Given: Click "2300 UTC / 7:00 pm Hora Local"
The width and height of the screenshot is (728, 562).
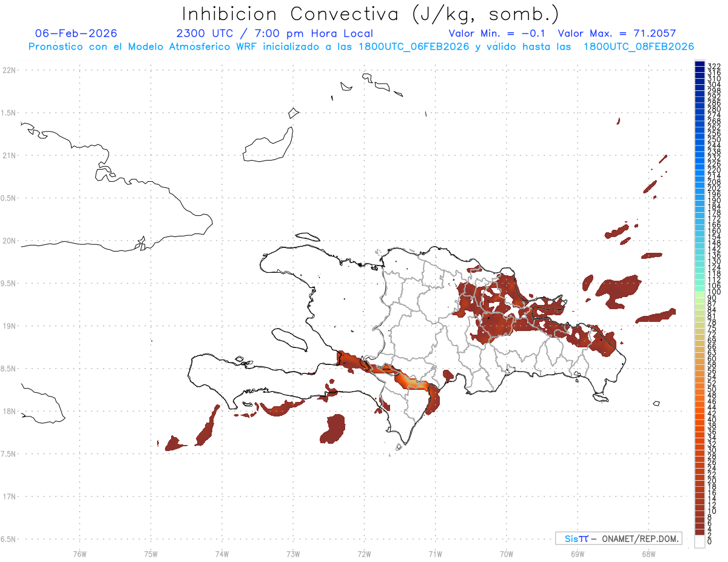Looking at the screenshot, I should click(274, 33).
